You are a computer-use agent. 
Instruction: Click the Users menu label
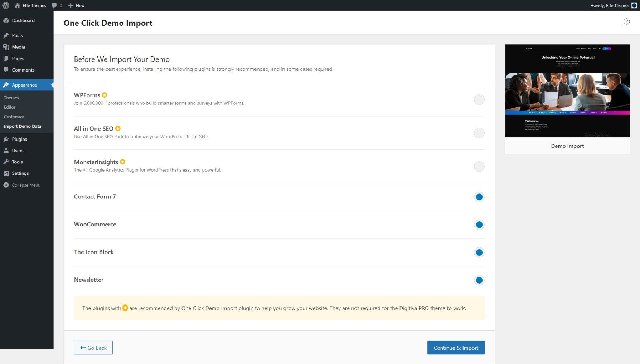18,151
